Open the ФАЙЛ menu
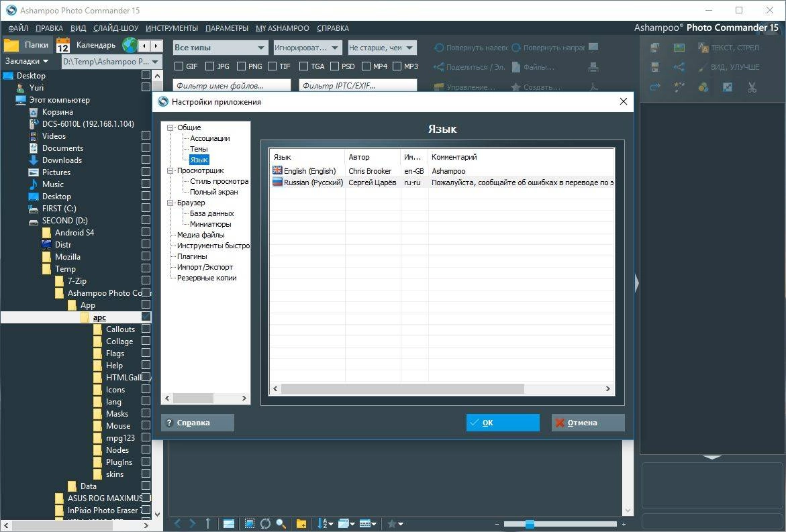 click(x=18, y=28)
